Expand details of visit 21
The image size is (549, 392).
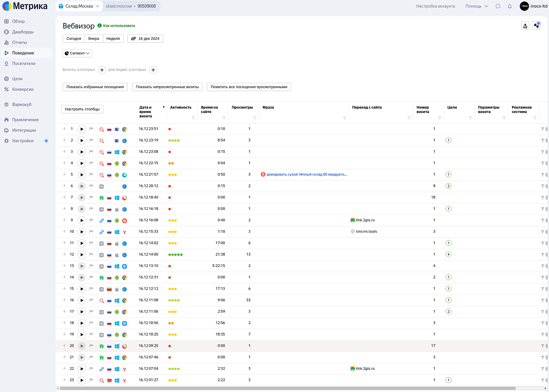(x=64, y=357)
